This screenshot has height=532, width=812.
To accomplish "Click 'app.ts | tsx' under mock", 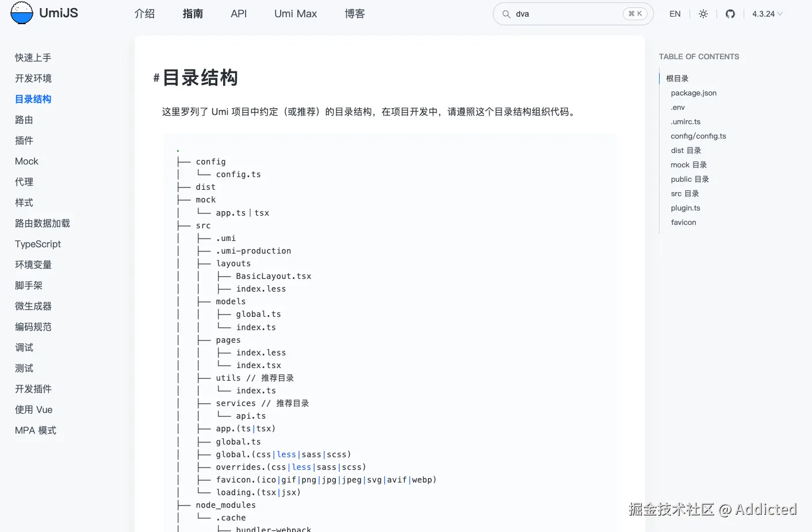I will tap(243, 213).
